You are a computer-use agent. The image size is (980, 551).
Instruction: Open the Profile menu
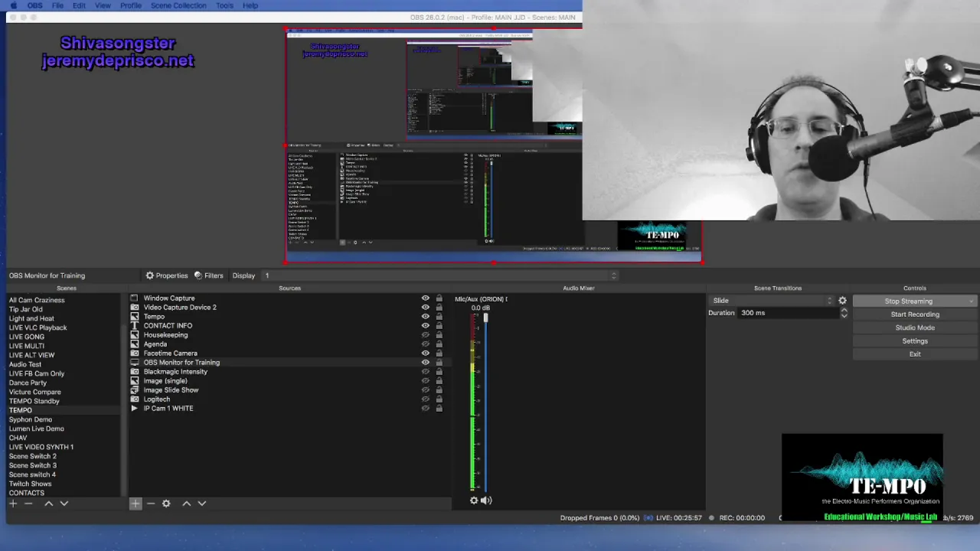pyautogui.click(x=131, y=5)
